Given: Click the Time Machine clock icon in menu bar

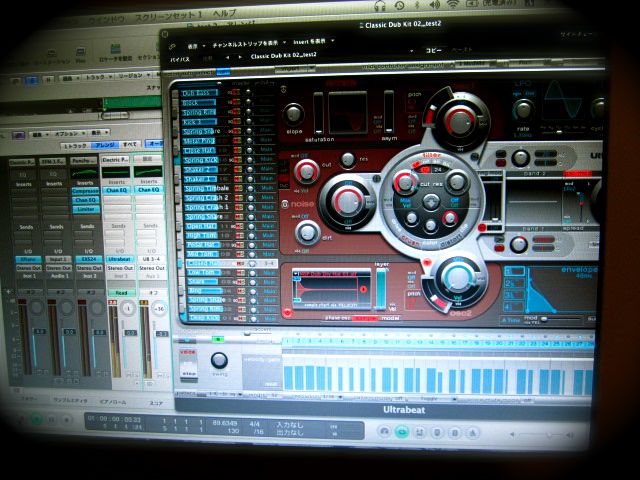Looking at the screenshot, I should [400, 5].
